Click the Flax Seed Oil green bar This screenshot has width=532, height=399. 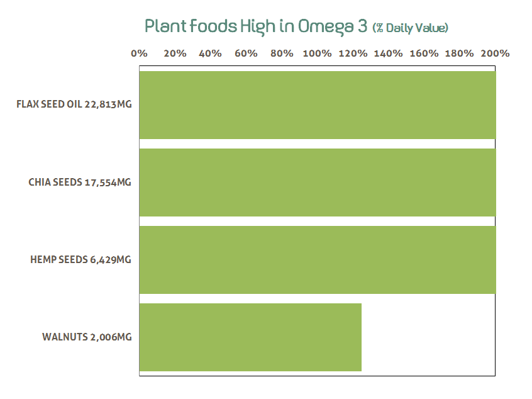[x=317, y=105]
